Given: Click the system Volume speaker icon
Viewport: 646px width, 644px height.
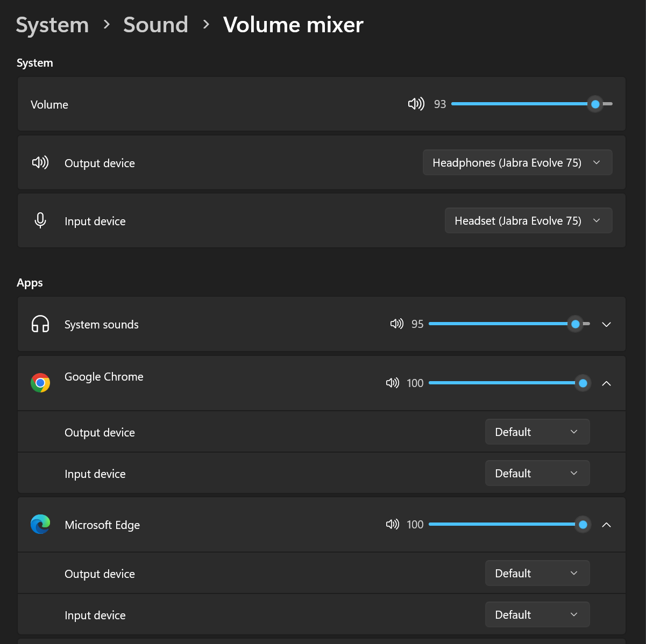Looking at the screenshot, I should coord(416,104).
